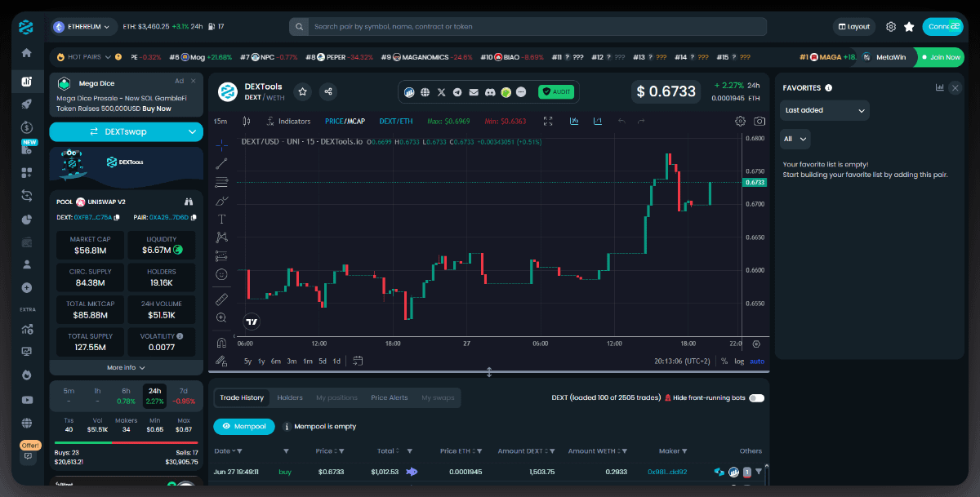980x497 pixels.
Task: Click the pair search field
Action: coord(528,27)
